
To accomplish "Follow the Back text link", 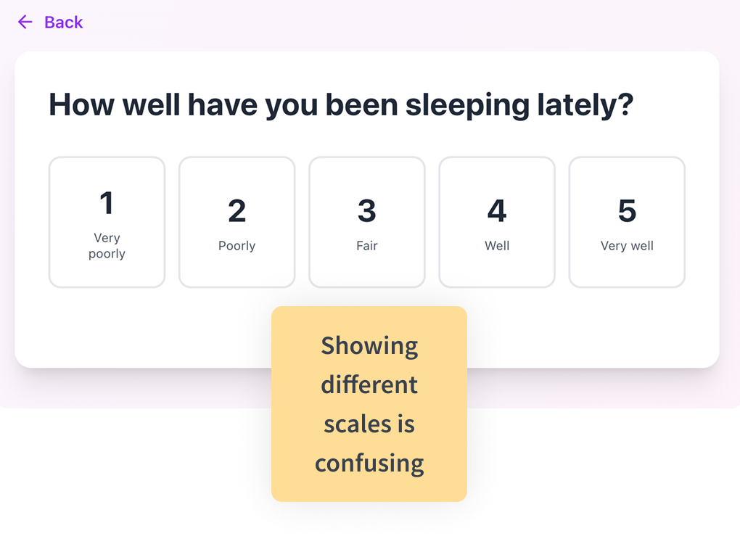I will tap(63, 22).
